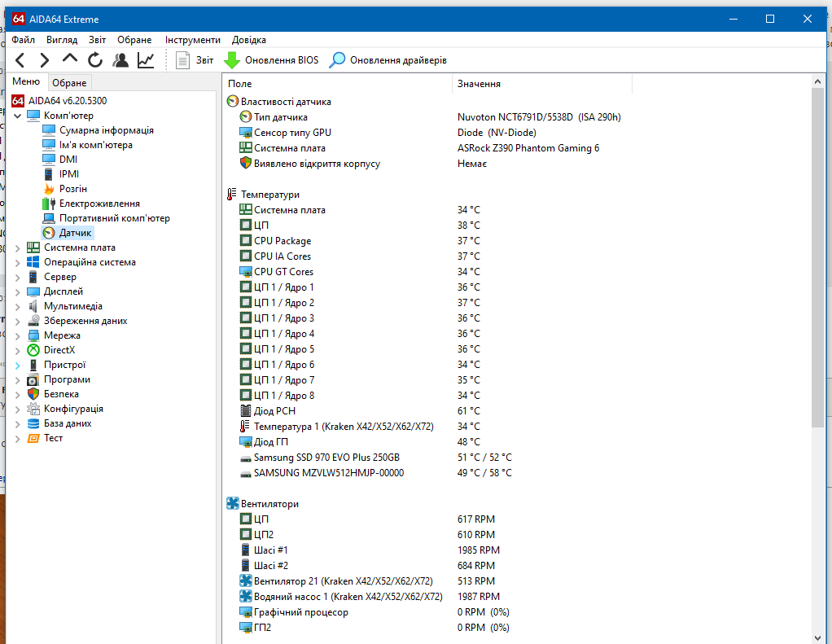Screen dimensions: 832x644
Task: Click the Вентилятори fan section icon
Action: (x=232, y=503)
